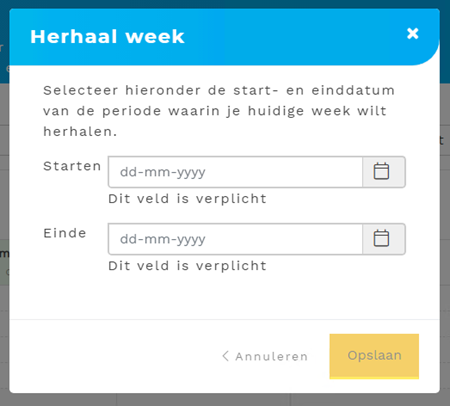Click the dd-mm-yyyy placeholder in Starten
This screenshot has height=406, width=450.
coord(163,172)
